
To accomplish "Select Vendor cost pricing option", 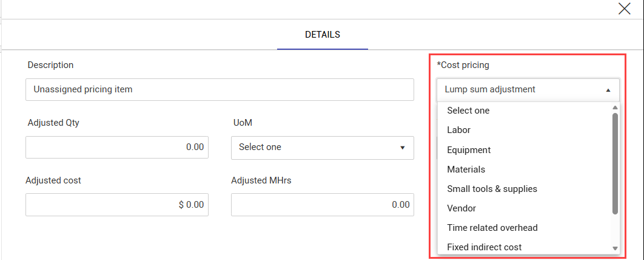I will click(x=461, y=208).
